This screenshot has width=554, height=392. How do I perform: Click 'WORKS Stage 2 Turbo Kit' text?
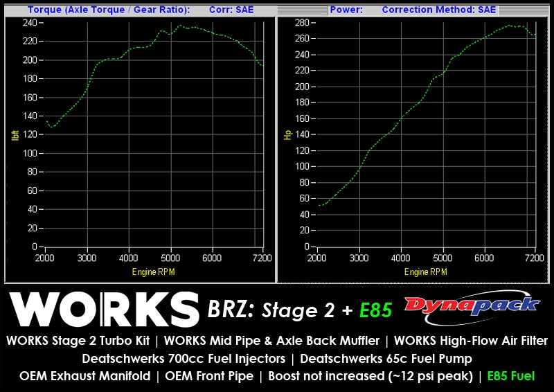click(78, 341)
